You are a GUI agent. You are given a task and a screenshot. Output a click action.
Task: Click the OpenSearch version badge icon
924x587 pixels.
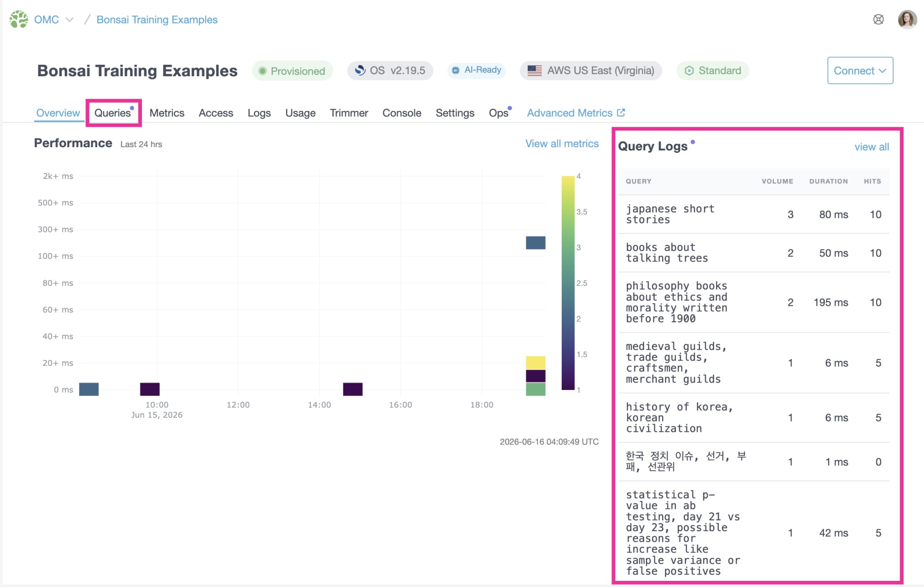click(360, 71)
